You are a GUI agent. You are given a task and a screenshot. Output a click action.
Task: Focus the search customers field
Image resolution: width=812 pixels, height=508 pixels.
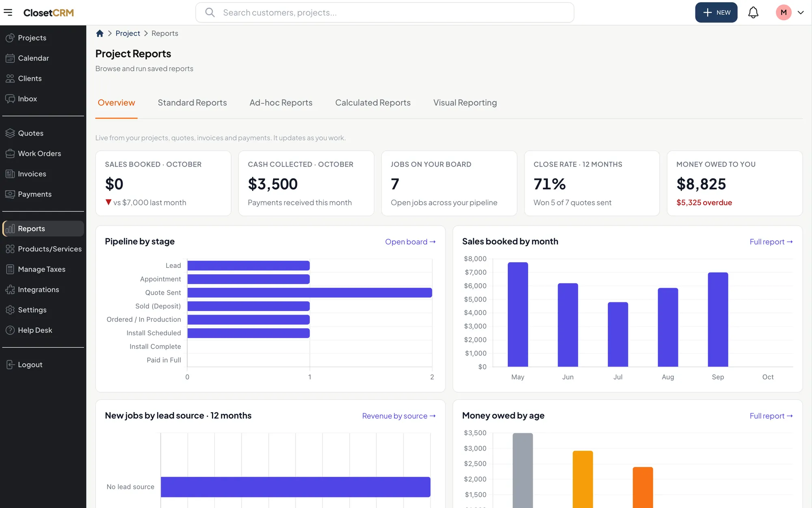tap(384, 13)
